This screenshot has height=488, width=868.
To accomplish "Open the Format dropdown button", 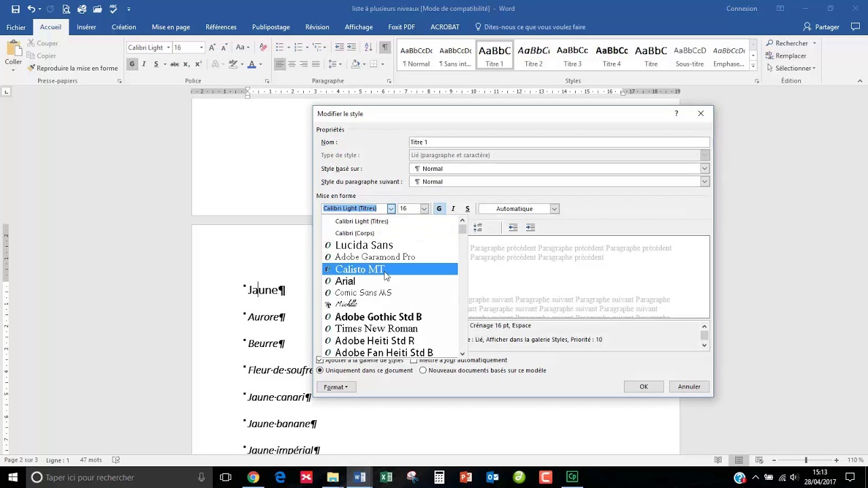I will [x=336, y=387].
